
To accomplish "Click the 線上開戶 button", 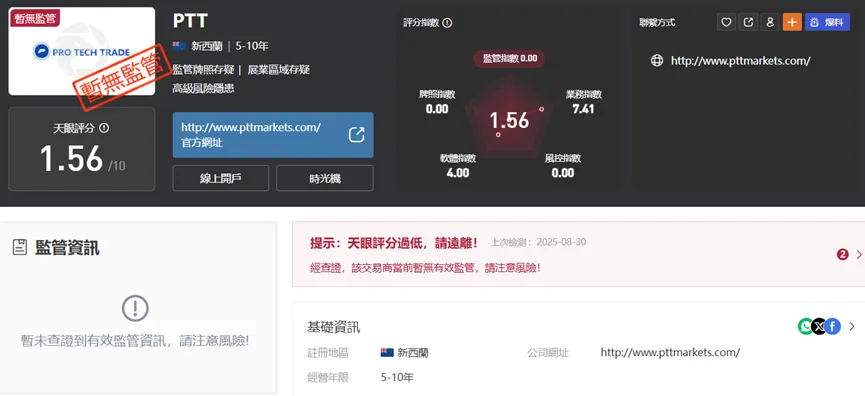I will 221,178.
